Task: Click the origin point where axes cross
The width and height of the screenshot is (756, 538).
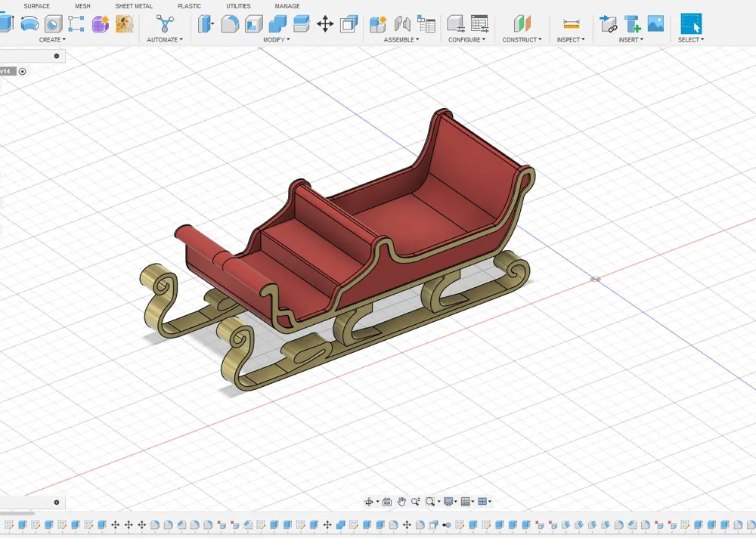Action: pos(596,279)
